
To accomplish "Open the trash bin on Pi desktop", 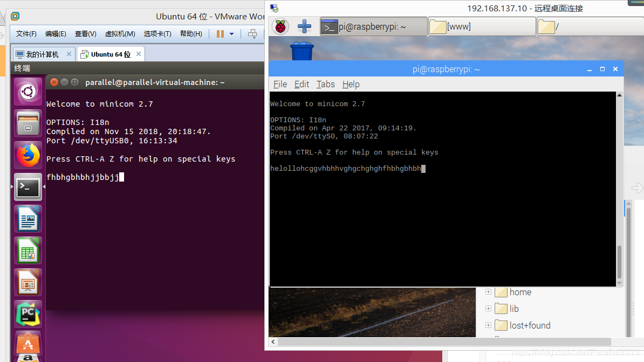I will [302, 51].
